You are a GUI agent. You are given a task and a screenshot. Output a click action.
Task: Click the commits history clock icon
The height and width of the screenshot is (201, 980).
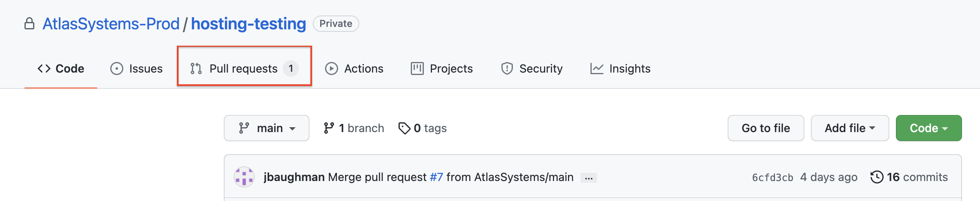click(x=877, y=177)
